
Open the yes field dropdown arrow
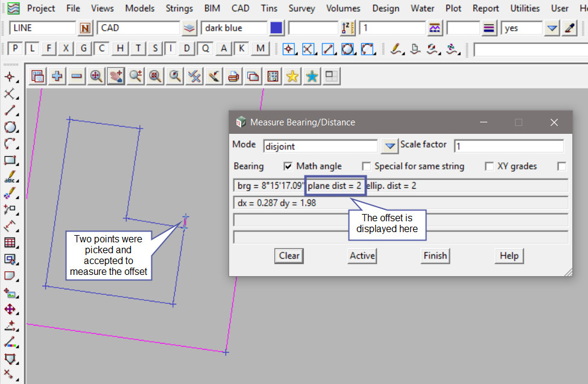[552, 28]
